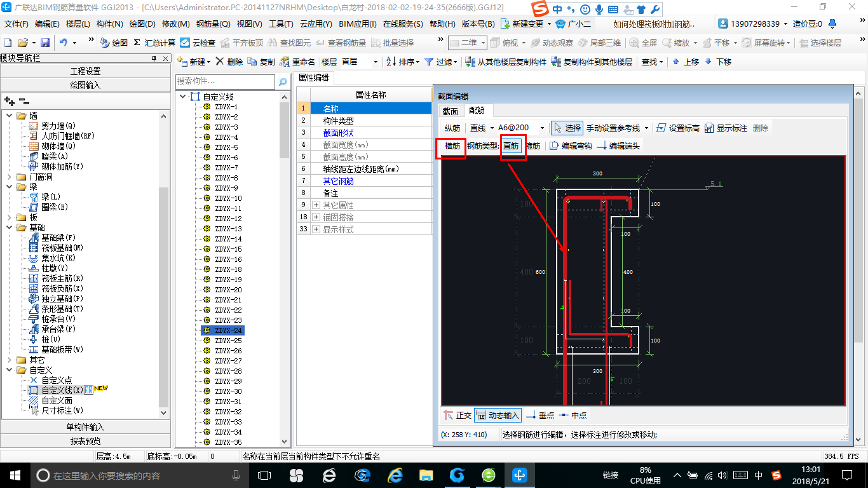Click Windows taskbar search box
Screen dimensions: 868x488
point(139,475)
